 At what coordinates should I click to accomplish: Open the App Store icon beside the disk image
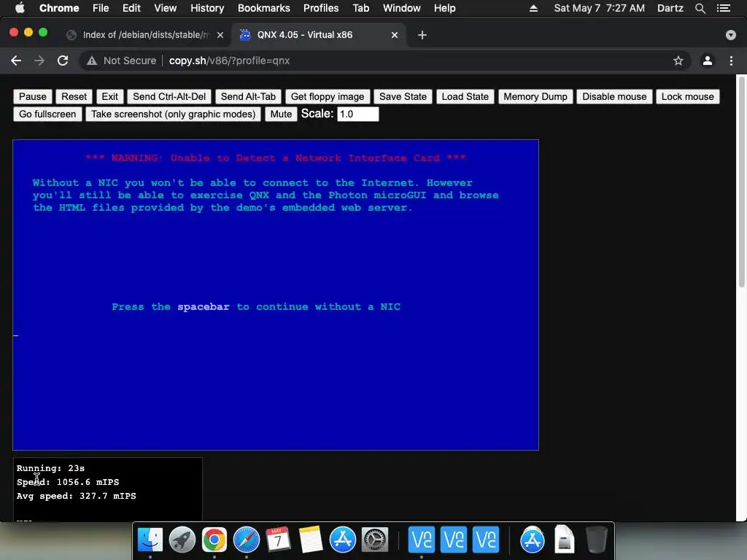[x=532, y=540]
